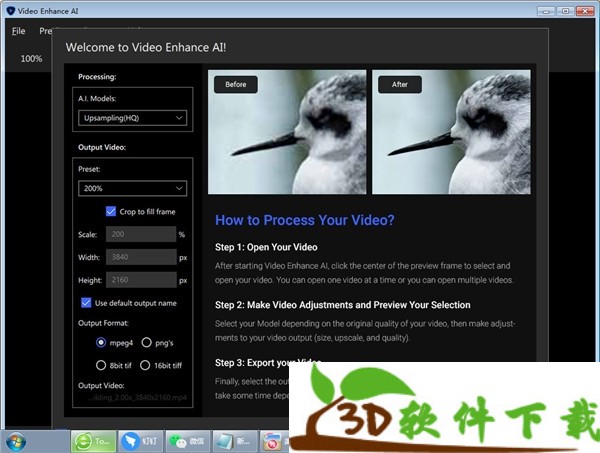Open the Windows Start button

(x=16, y=442)
